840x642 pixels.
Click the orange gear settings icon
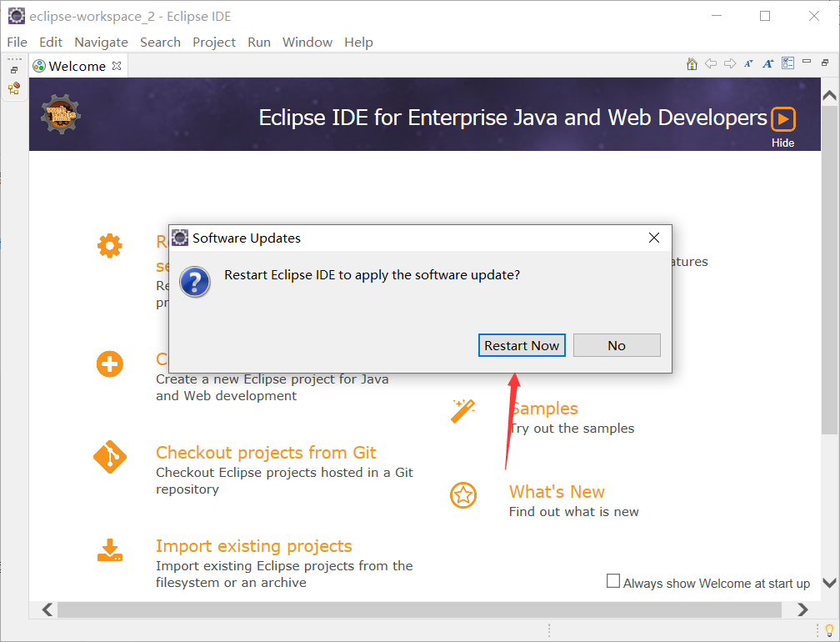point(110,246)
